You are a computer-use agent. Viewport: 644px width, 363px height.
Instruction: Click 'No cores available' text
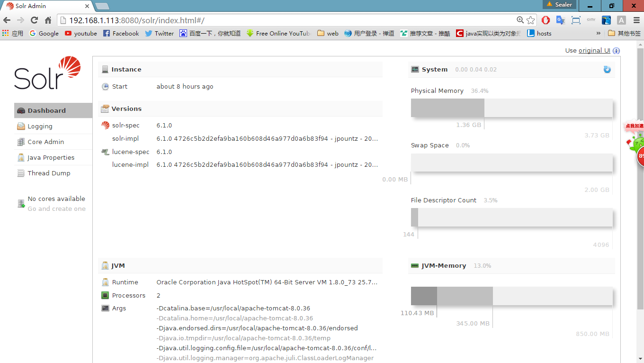coord(56,199)
